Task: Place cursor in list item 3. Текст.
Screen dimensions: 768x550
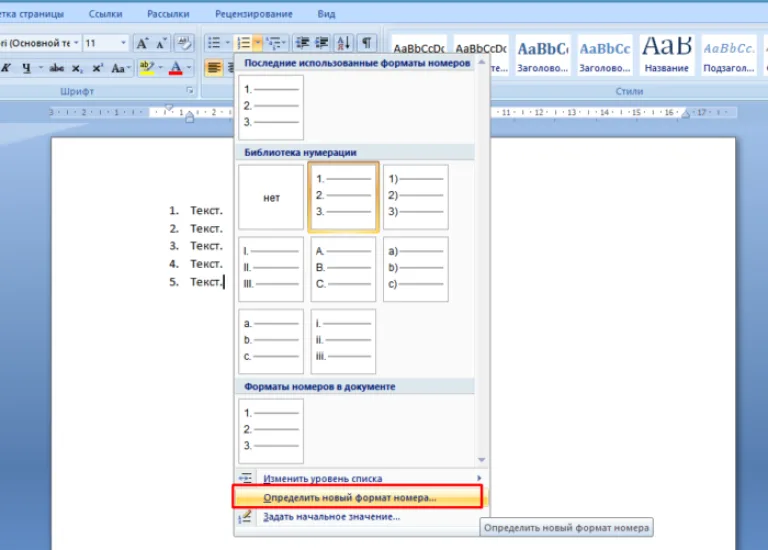Action: click(206, 246)
